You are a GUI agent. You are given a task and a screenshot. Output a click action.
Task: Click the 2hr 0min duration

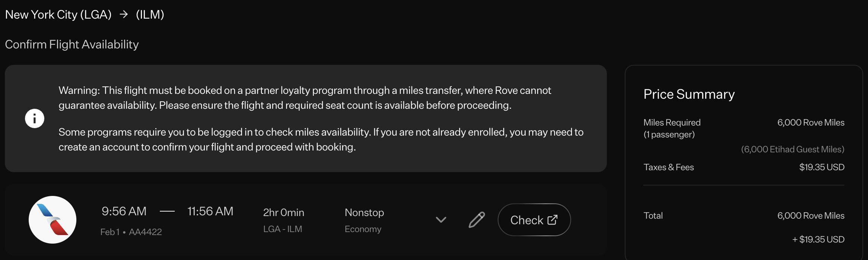[x=283, y=212]
